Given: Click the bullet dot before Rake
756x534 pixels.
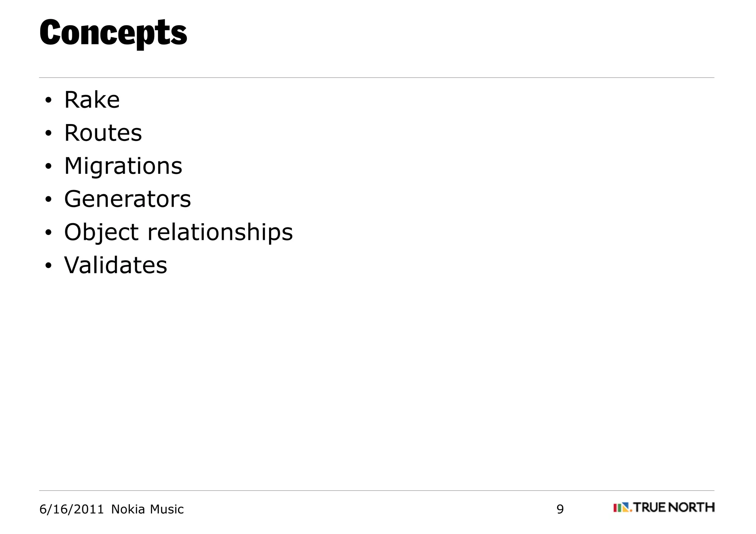Looking at the screenshot, I should 48,101.
